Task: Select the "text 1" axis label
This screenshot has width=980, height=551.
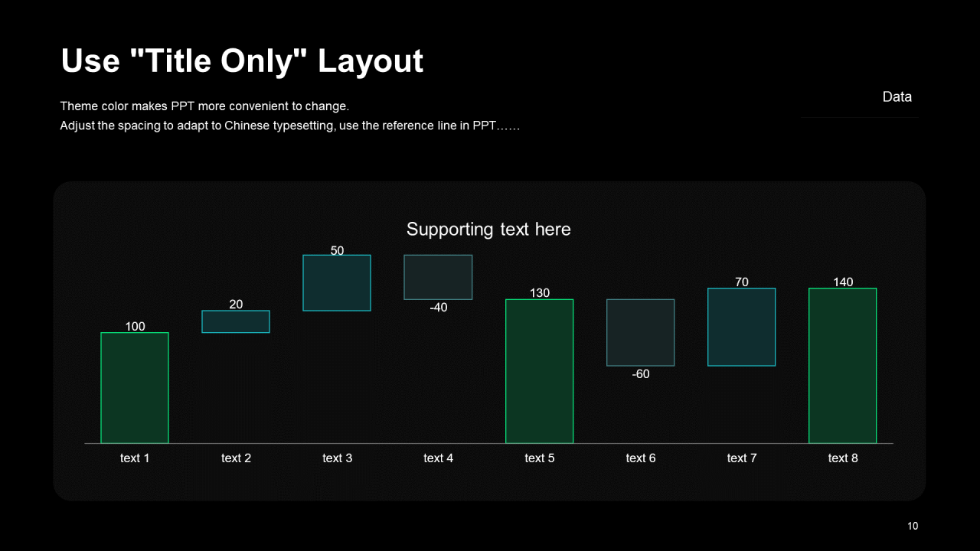Action: [x=135, y=458]
